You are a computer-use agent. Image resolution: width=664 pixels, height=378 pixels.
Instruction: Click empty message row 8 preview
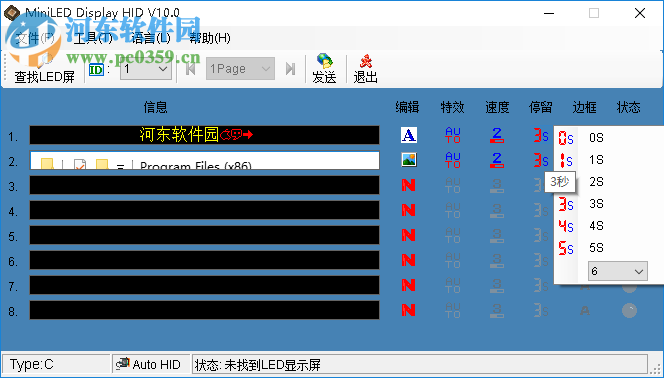(x=205, y=310)
